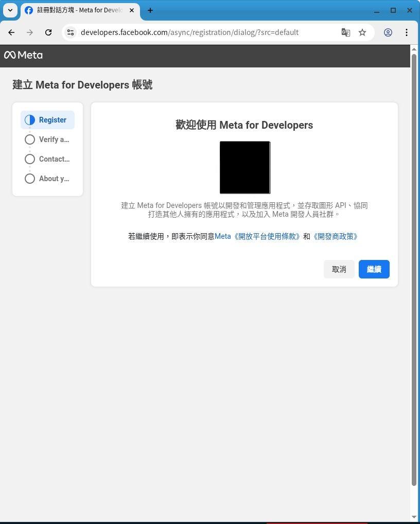Screen dimensions: 420x524
Task: Expand the tab search dropdown arrow
Action: (x=10, y=10)
